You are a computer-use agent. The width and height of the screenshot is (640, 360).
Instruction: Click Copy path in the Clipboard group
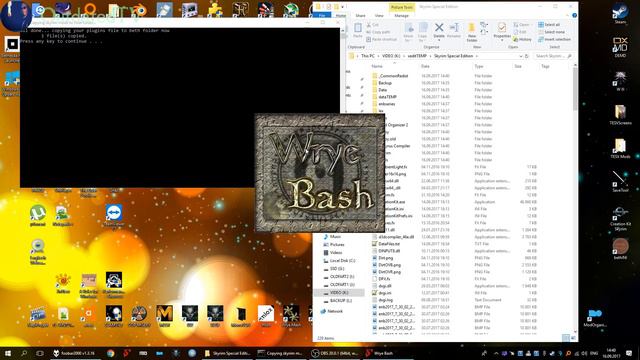click(378, 32)
